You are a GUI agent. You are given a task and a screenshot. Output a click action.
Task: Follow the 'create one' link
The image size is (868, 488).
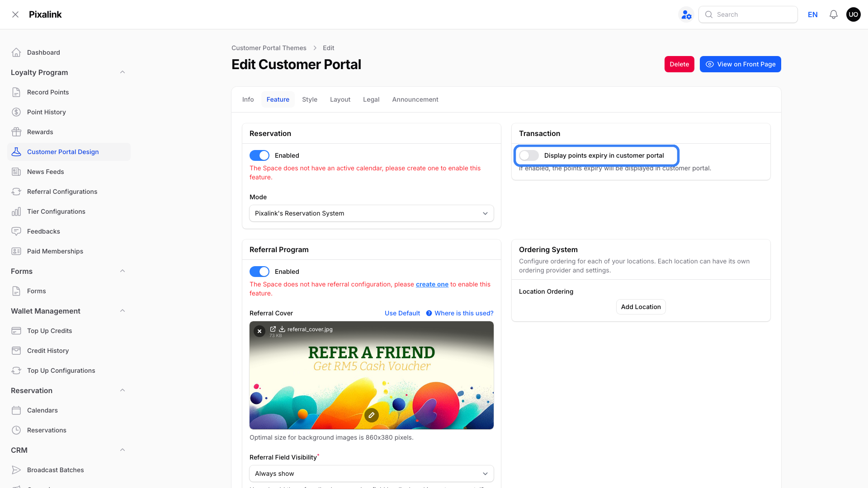(x=432, y=284)
